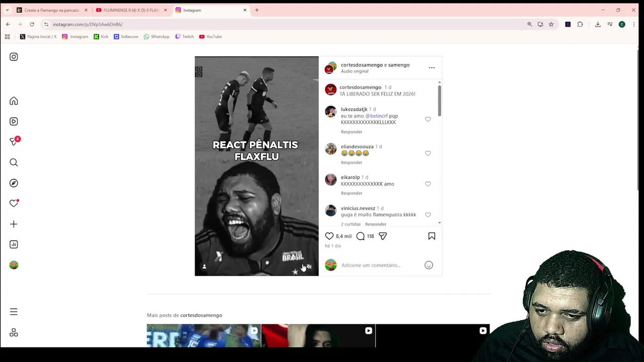The width and height of the screenshot is (644, 362).
Task: Open Sofascore bookmark
Action: 126,37
